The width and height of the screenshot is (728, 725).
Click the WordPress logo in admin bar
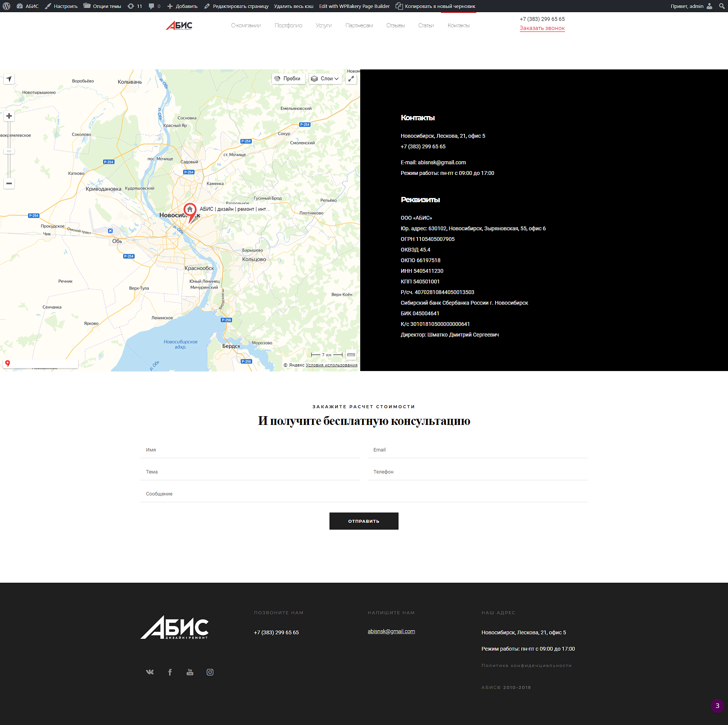click(6, 6)
